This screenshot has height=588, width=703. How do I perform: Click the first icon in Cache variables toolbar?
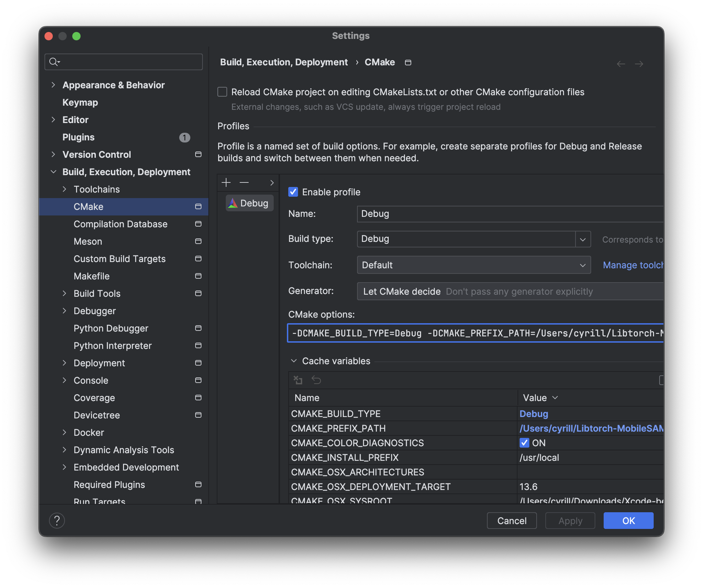(x=298, y=380)
